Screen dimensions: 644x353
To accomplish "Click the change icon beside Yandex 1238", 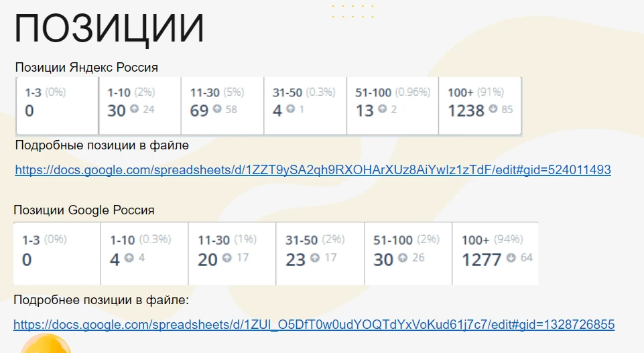I will [493, 109].
